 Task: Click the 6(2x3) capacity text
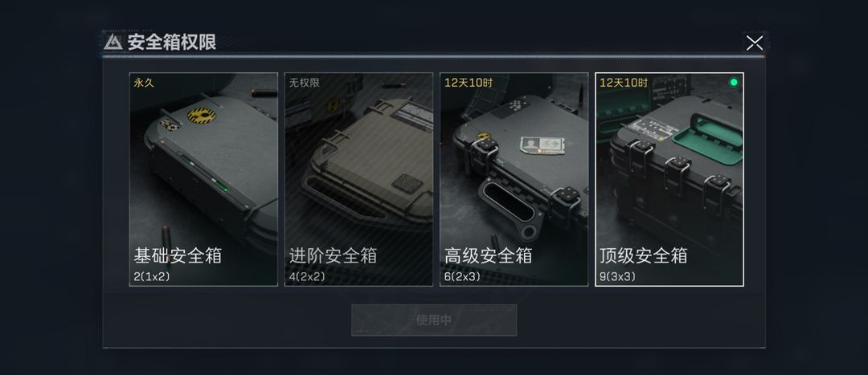(x=462, y=276)
